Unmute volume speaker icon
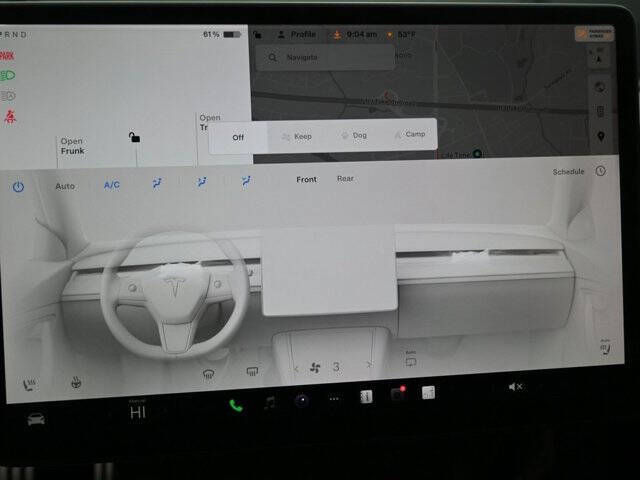Viewport: 640px width, 480px height. click(515, 387)
